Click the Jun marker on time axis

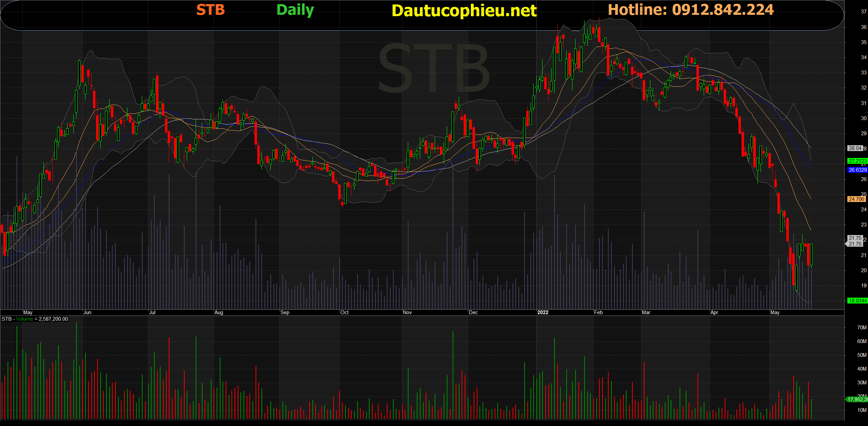pos(87,312)
